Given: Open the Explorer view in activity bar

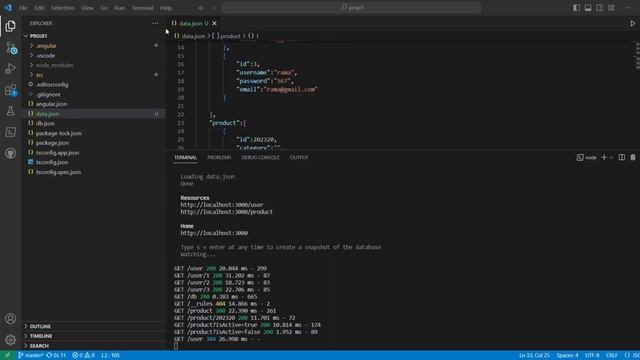Looking at the screenshot, I should (11, 26).
